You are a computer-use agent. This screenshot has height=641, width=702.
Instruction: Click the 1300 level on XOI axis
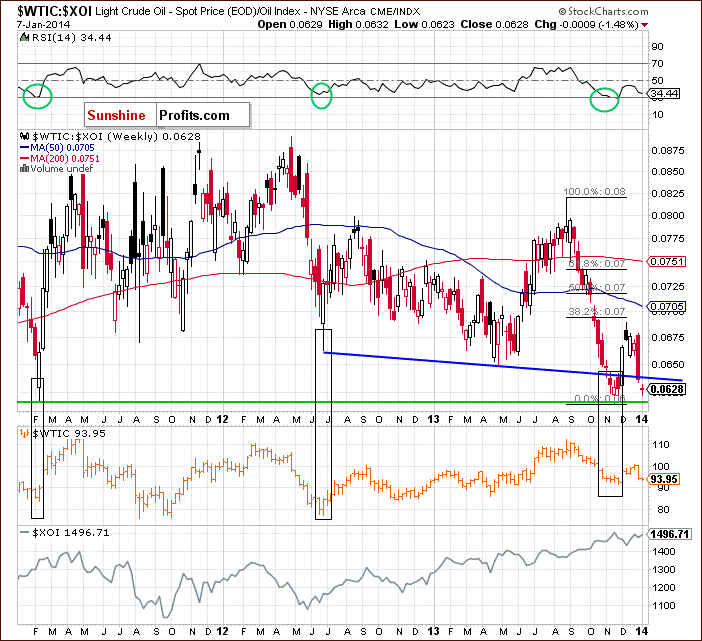click(x=664, y=570)
